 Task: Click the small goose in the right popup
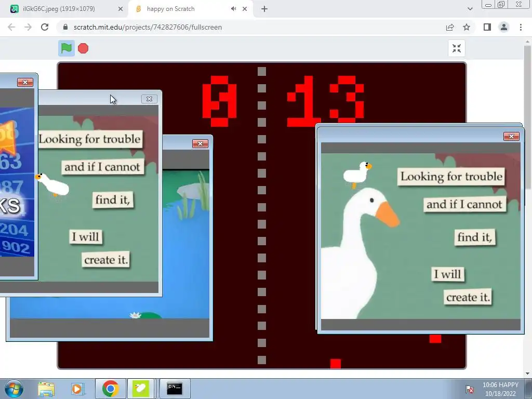click(357, 175)
